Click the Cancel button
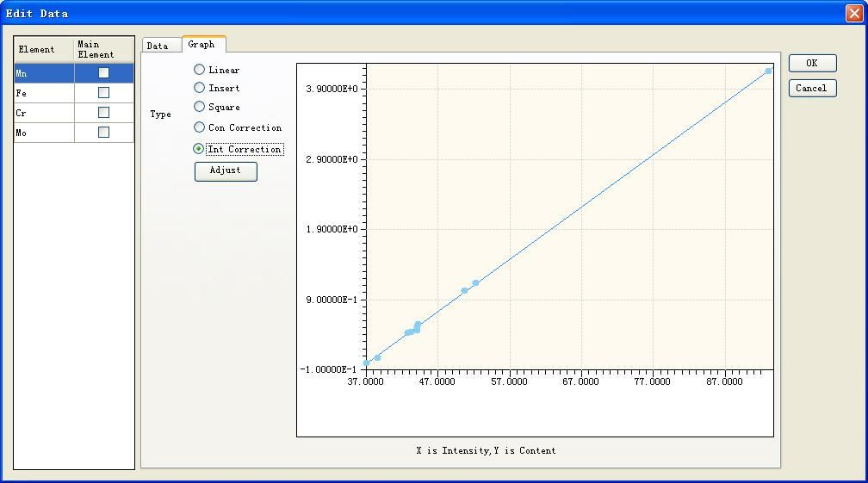Image resolution: width=868 pixels, height=483 pixels. [812, 88]
